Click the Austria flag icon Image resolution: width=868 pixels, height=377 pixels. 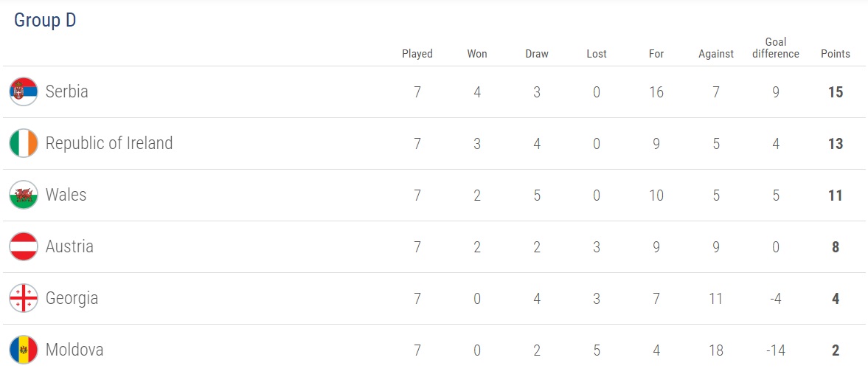(24, 246)
